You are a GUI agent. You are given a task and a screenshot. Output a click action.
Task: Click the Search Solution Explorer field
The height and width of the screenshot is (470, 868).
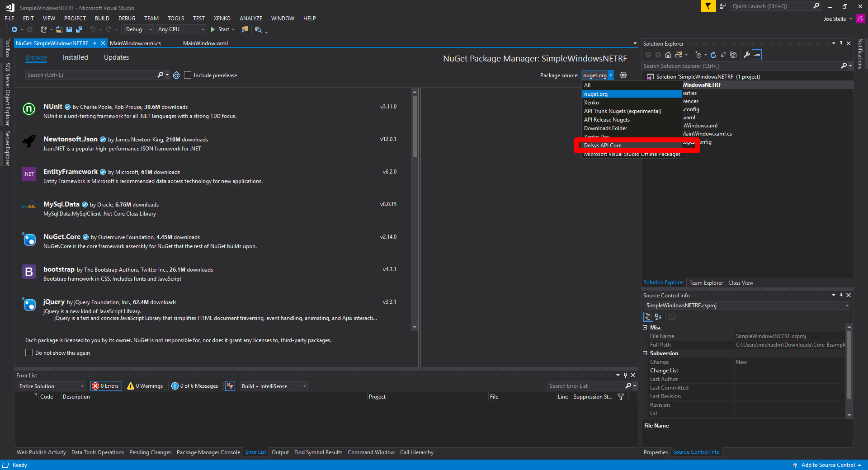tap(741, 66)
